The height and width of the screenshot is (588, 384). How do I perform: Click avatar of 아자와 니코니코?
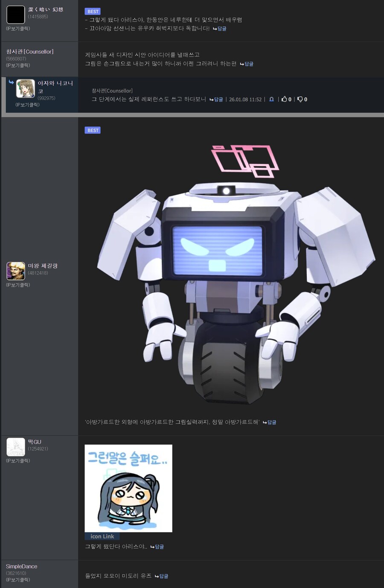(25, 88)
